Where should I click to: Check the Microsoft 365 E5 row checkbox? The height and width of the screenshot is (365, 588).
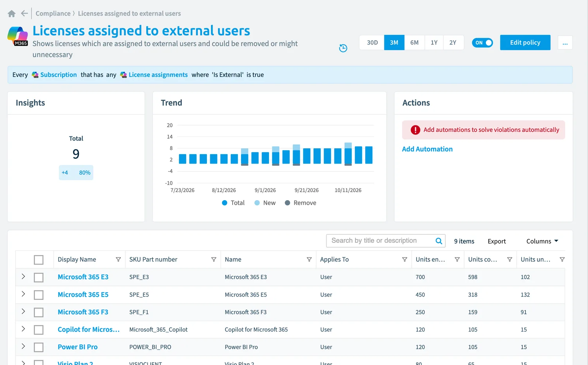click(x=39, y=295)
